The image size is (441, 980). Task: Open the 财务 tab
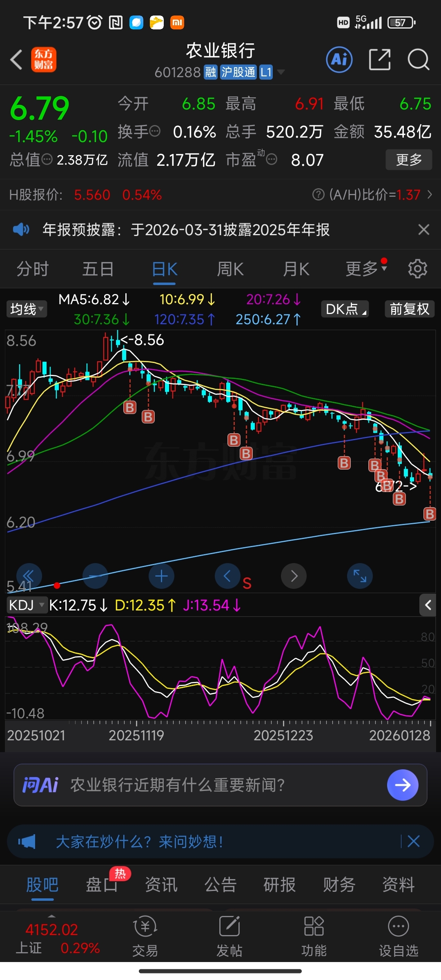(x=339, y=885)
